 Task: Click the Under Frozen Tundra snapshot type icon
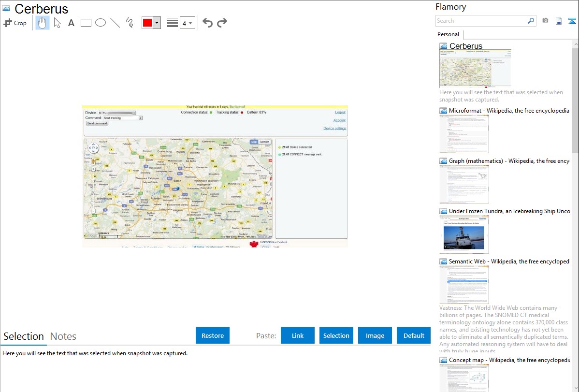point(443,211)
